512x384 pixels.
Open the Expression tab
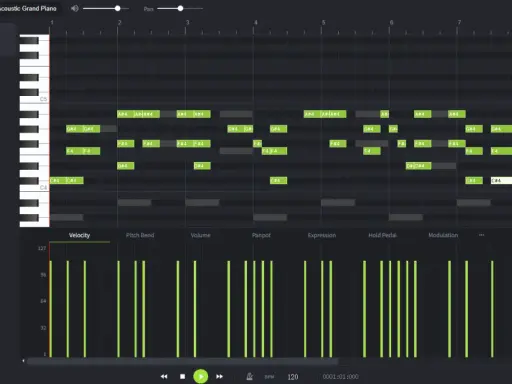322,235
